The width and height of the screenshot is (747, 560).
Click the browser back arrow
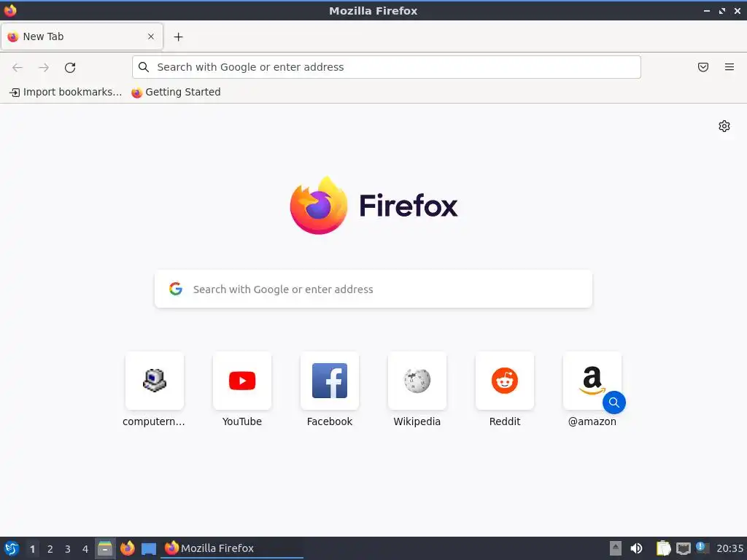click(x=18, y=68)
